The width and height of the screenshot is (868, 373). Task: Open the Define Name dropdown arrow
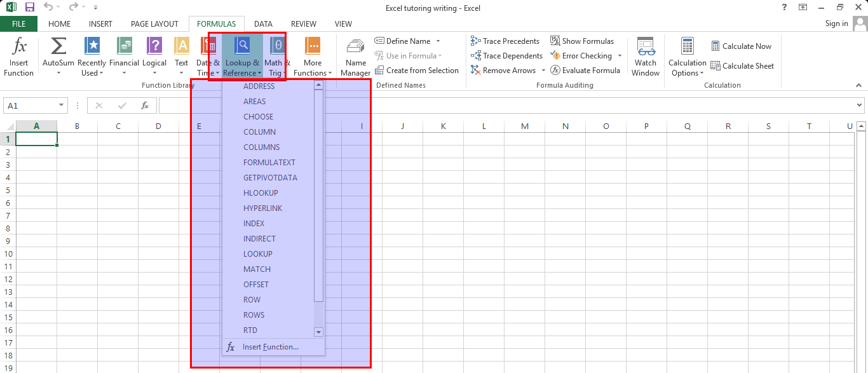438,41
